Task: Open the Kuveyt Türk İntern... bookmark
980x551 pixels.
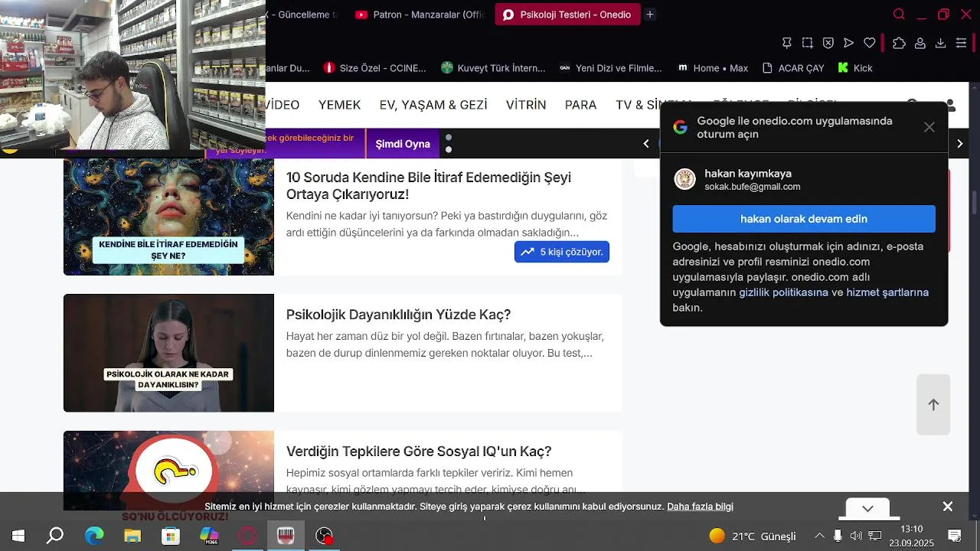Action: tap(493, 68)
